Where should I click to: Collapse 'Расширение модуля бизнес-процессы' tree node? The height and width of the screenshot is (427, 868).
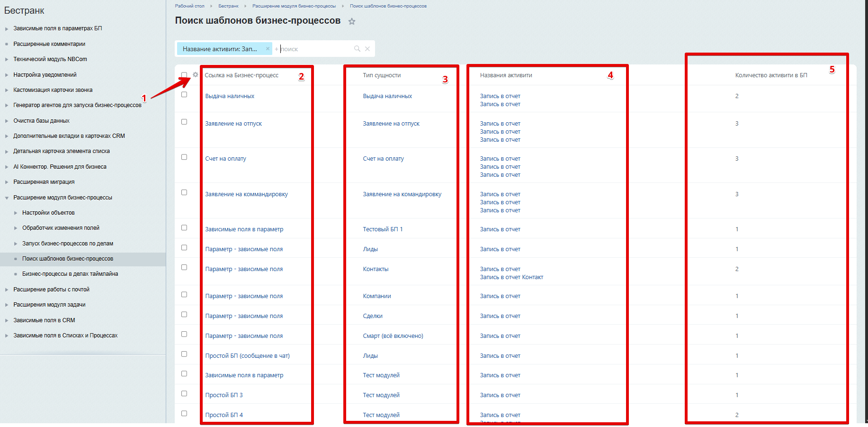(x=7, y=198)
